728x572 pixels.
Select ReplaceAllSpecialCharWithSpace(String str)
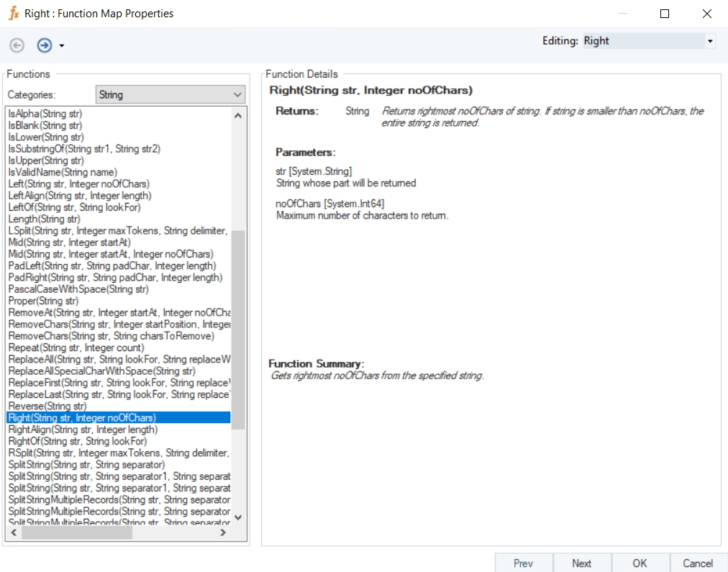[x=119, y=371]
